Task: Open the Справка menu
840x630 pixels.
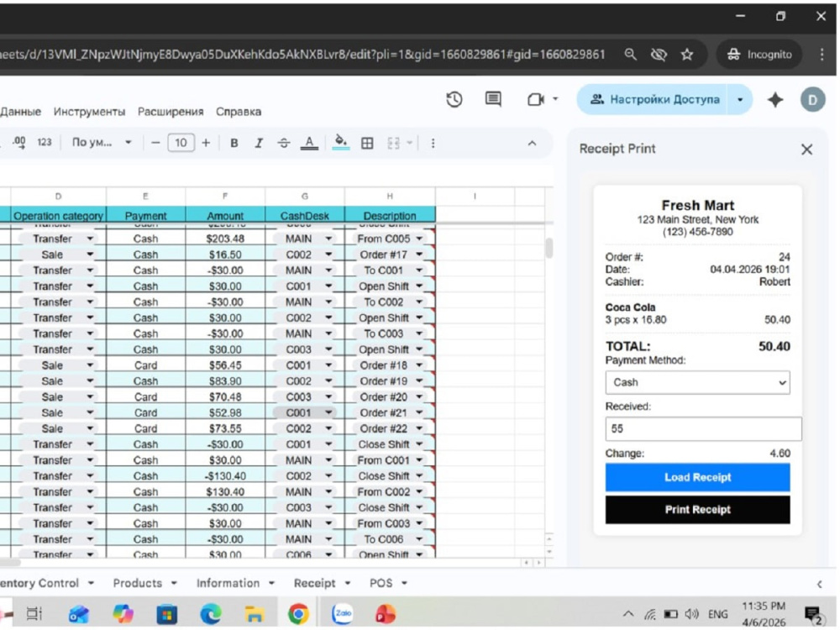Action: [239, 112]
